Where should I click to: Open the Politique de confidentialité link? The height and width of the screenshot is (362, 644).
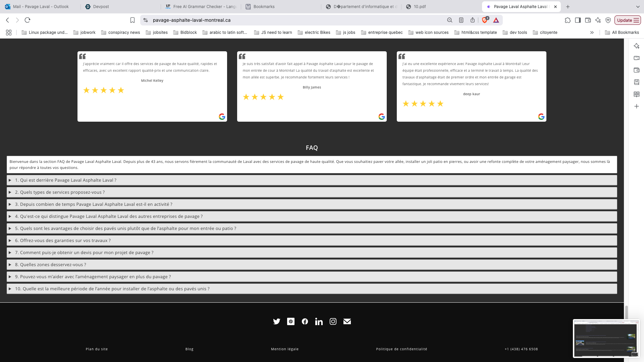(401, 349)
